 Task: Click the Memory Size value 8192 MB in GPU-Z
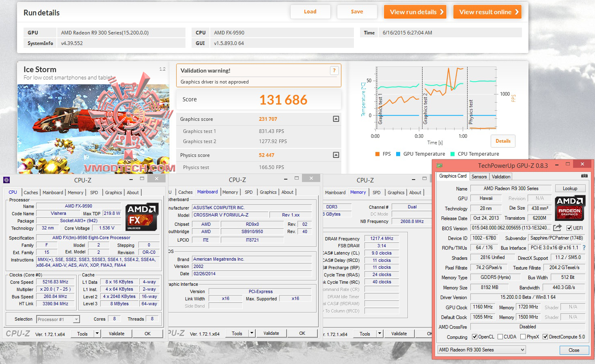489,287
